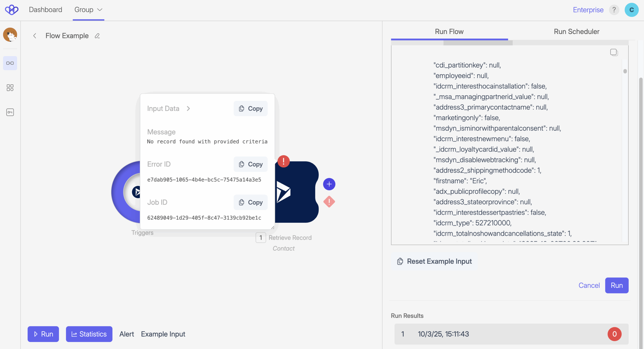This screenshot has height=349, width=644.
Task: Open the Dashboard menu item
Action: (x=46, y=10)
